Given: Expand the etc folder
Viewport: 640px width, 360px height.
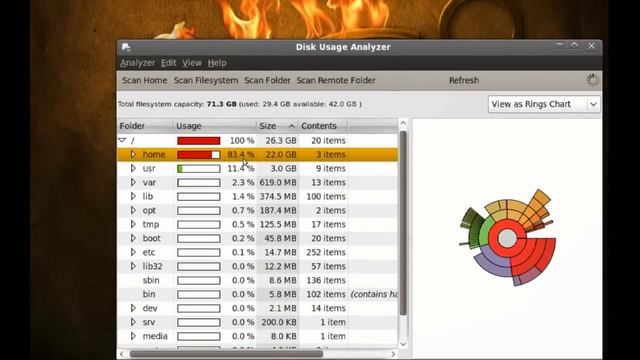Looking at the screenshot, I should tap(133, 252).
